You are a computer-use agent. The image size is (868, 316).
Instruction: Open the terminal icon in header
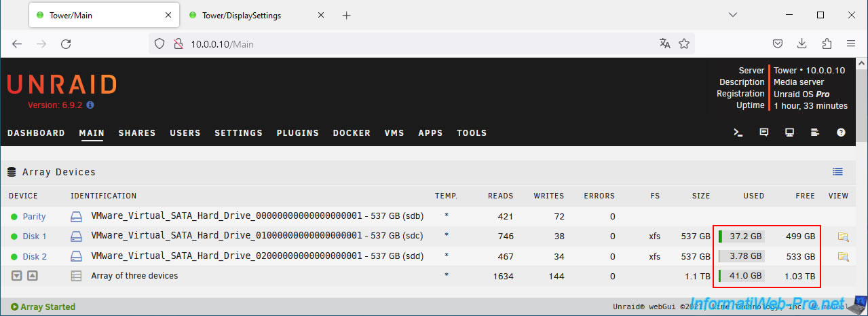point(738,133)
